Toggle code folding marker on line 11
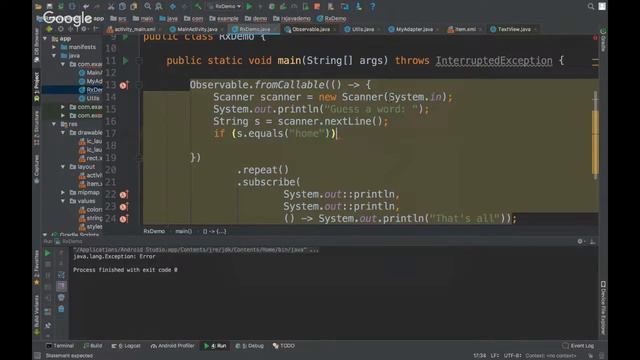This screenshot has height=360, width=640. coord(139,60)
